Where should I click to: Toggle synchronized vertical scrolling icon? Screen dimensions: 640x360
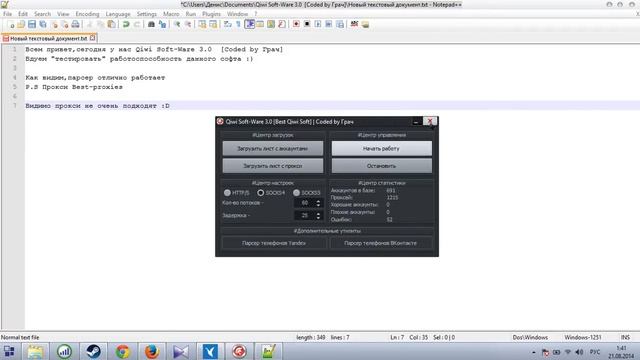202,24
